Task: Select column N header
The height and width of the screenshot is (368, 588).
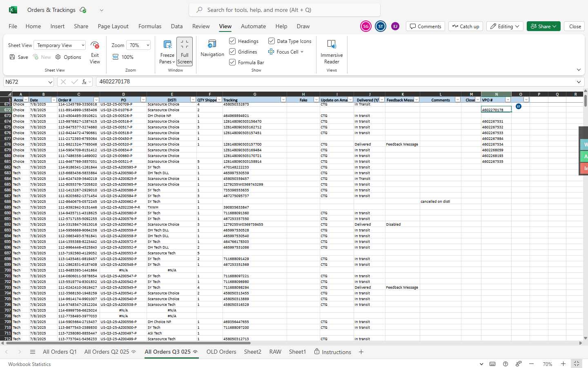Action: pyautogui.click(x=496, y=94)
